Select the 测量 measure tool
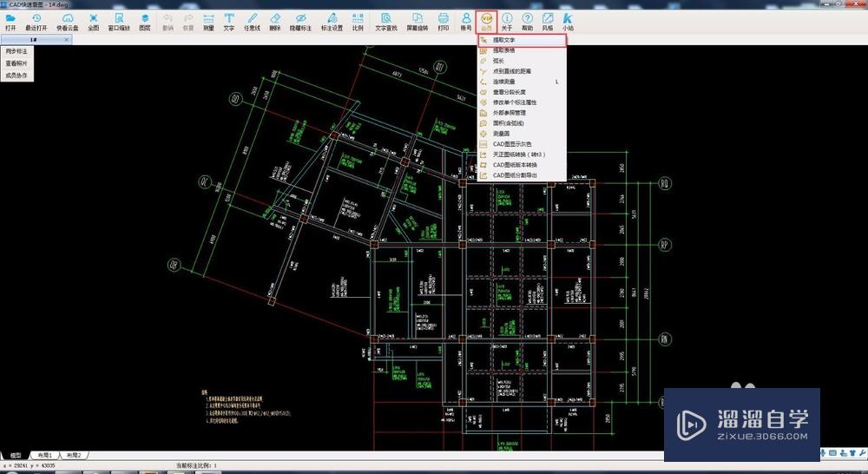Viewport: 868px width, 474px height. (x=208, y=23)
